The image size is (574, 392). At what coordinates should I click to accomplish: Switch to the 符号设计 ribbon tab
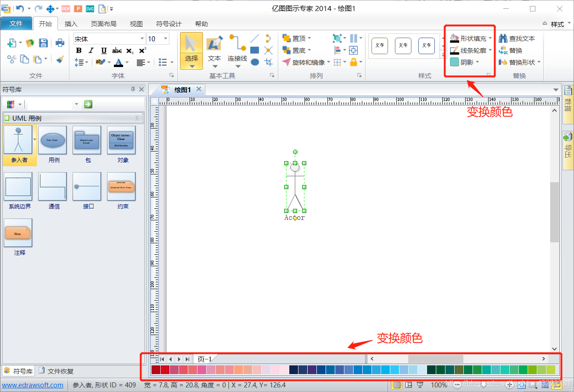click(x=169, y=24)
